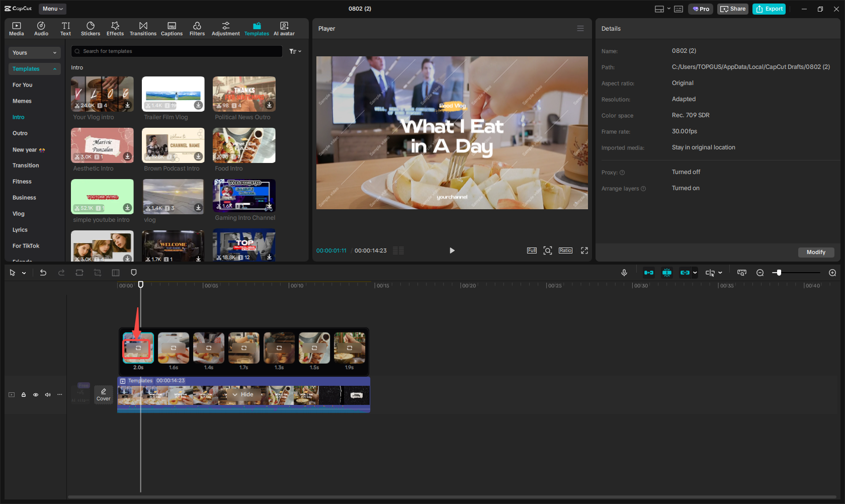
Task: Hide the Templates track with the eye icon
Action: tap(35, 395)
